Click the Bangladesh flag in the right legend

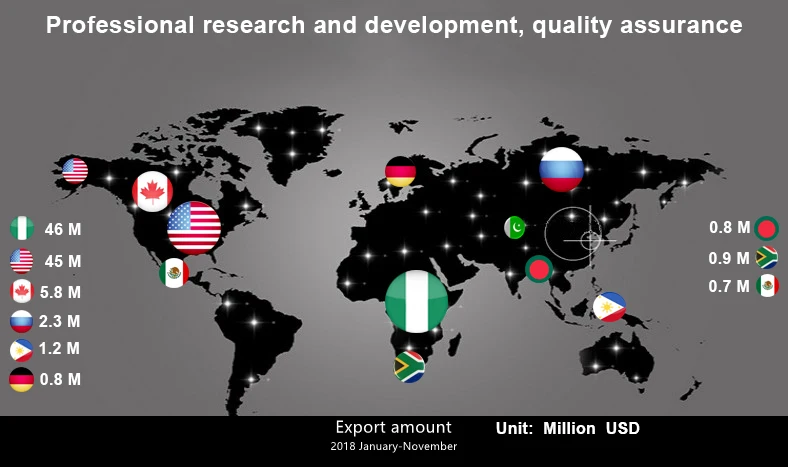(766, 228)
